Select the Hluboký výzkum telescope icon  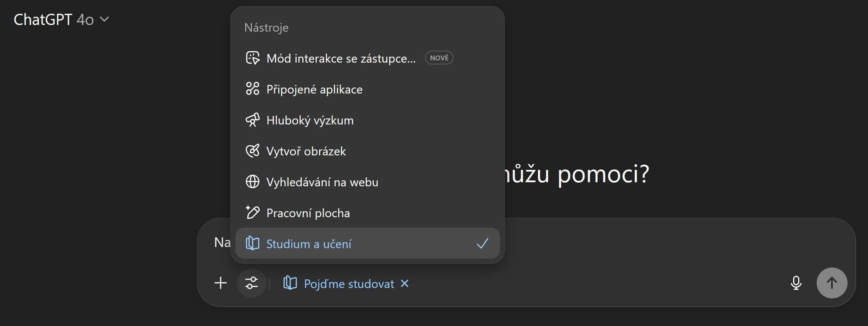click(253, 120)
